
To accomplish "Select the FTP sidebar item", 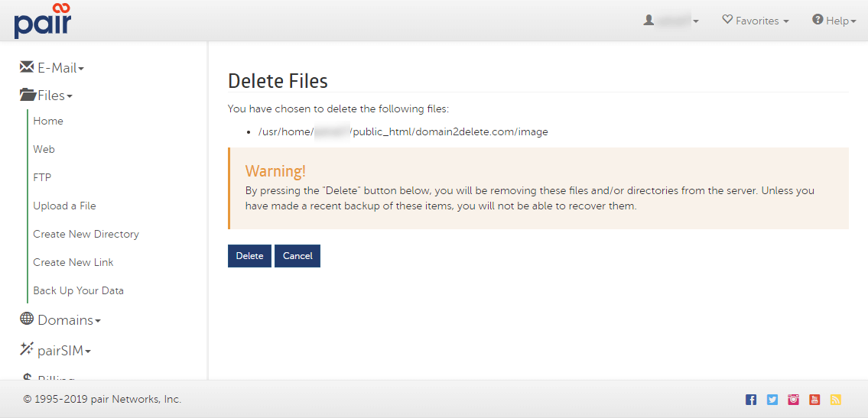I will pos(42,177).
